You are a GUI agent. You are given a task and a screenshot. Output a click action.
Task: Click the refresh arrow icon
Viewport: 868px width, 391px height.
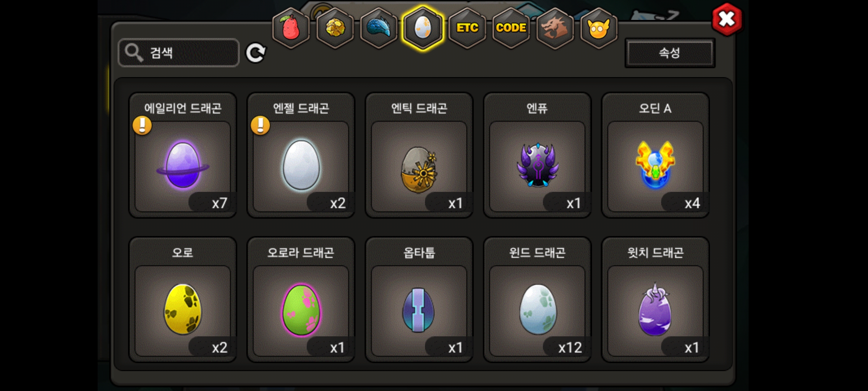[x=256, y=53]
